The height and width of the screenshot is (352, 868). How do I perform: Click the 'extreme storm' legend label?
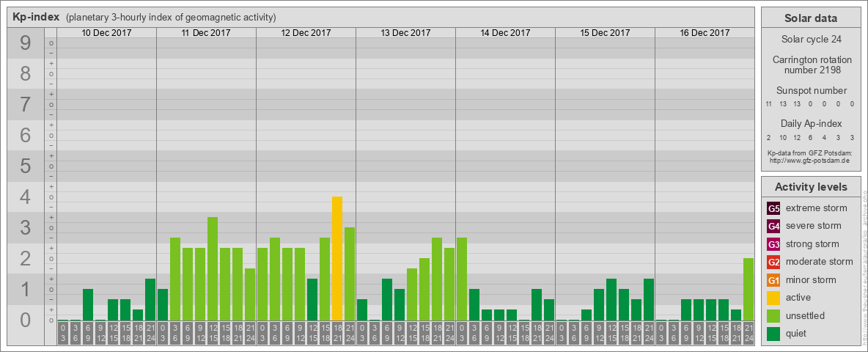click(x=817, y=209)
